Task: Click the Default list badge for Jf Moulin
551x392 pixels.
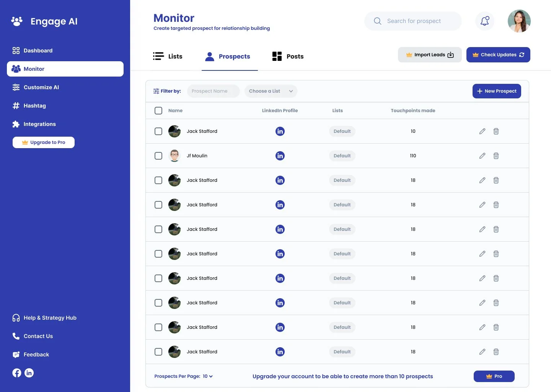Action: pyautogui.click(x=342, y=156)
